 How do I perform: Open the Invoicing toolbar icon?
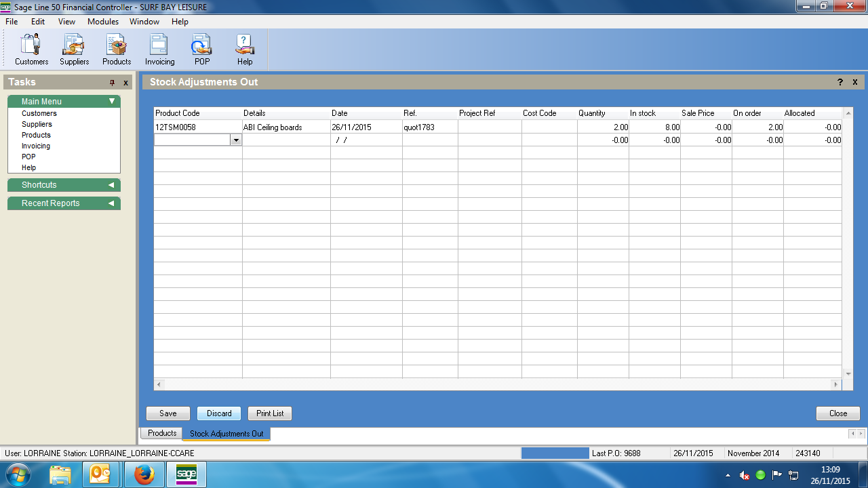pyautogui.click(x=159, y=49)
